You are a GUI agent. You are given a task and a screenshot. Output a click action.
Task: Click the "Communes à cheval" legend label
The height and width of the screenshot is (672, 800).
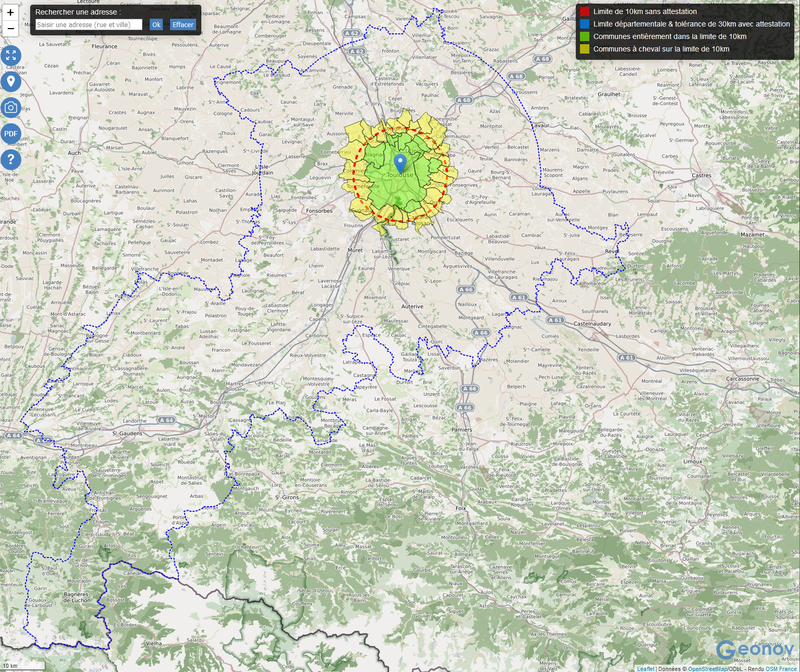pos(661,49)
